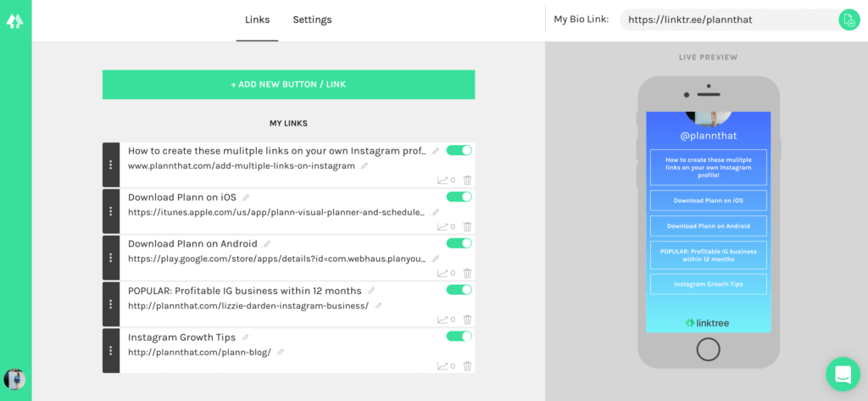Edit the Instagram Growth Tips title pencil

(x=246, y=337)
